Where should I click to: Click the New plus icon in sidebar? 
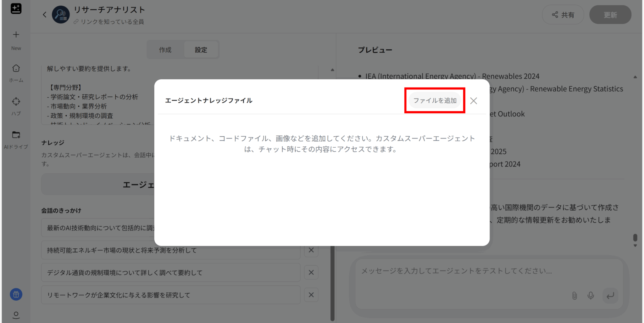coord(16,35)
